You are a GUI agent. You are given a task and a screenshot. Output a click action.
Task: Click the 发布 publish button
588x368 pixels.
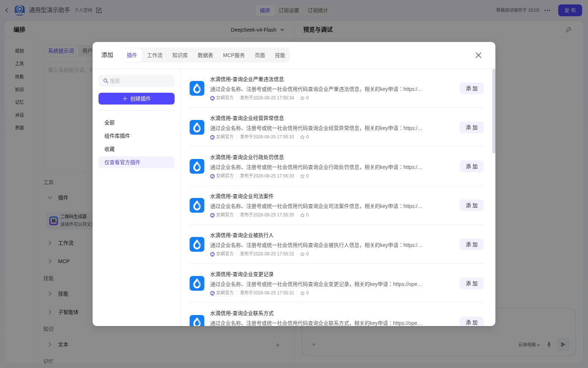pyautogui.click(x=570, y=10)
